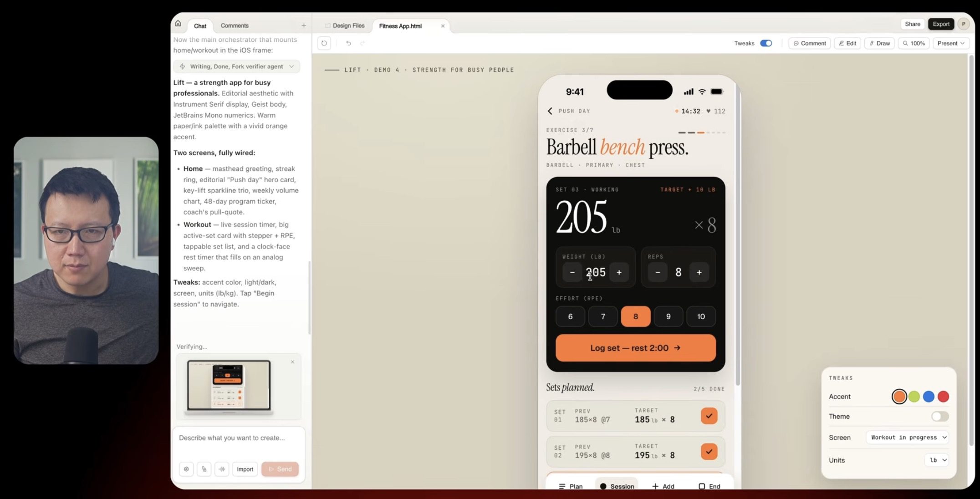Click the undo arrow icon
The height and width of the screenshot is (499, 980).
point(348,43)
